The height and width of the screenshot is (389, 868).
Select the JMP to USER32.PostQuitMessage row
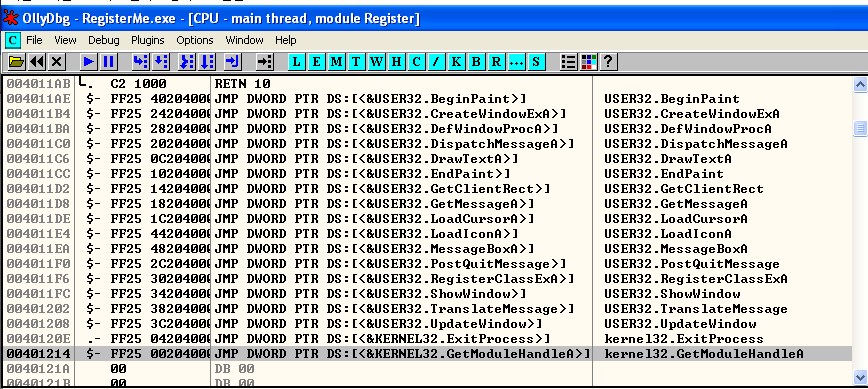click(427, 263)
